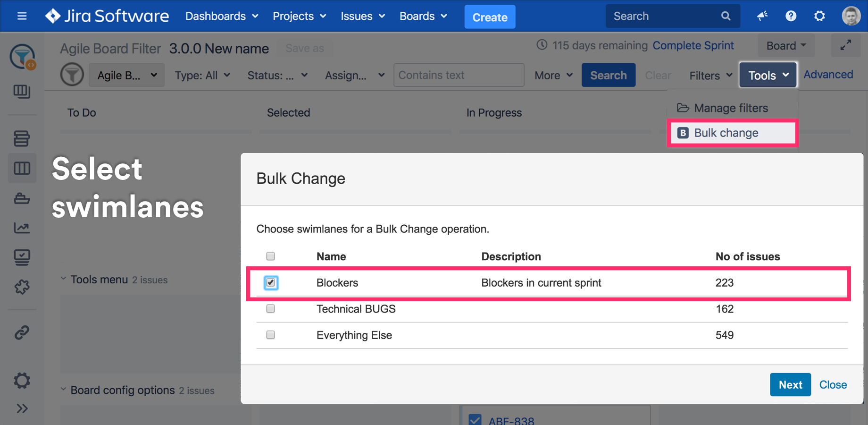
Task: Click the notifications megaphone icon
Action: coord(762,16)
